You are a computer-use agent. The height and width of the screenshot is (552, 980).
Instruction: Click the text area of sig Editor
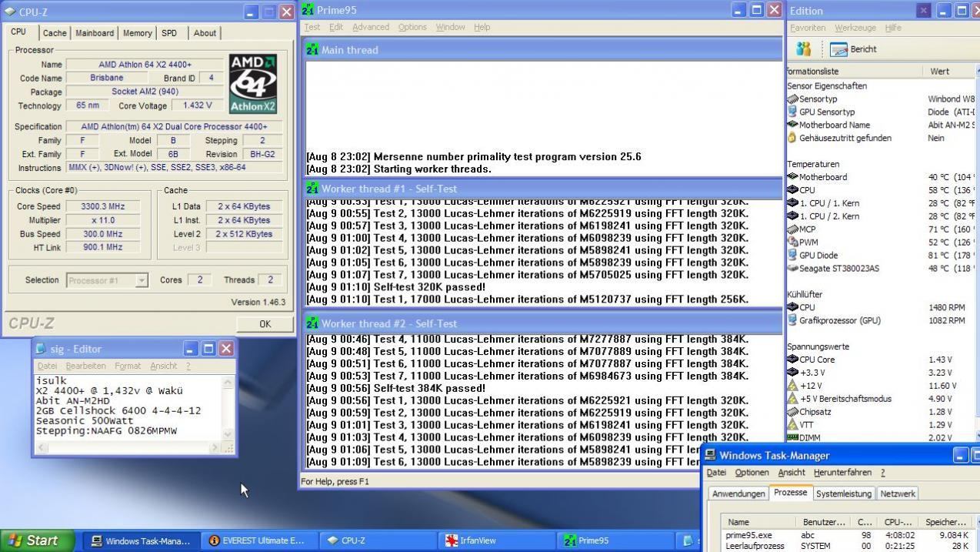click(128, 409)
